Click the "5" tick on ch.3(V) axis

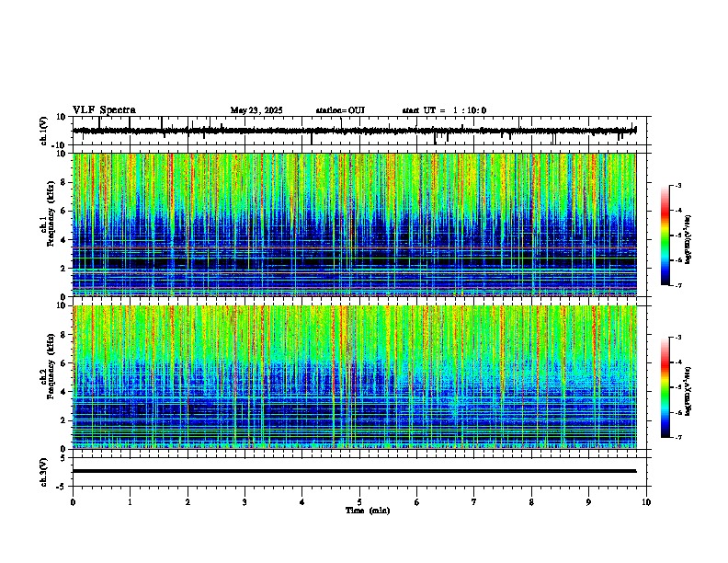point(63,458)
